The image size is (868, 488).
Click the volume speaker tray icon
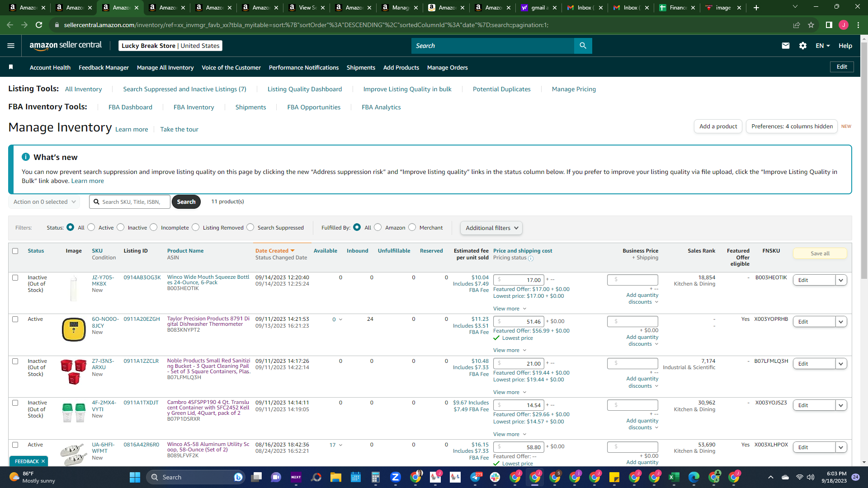click(811, 477)
